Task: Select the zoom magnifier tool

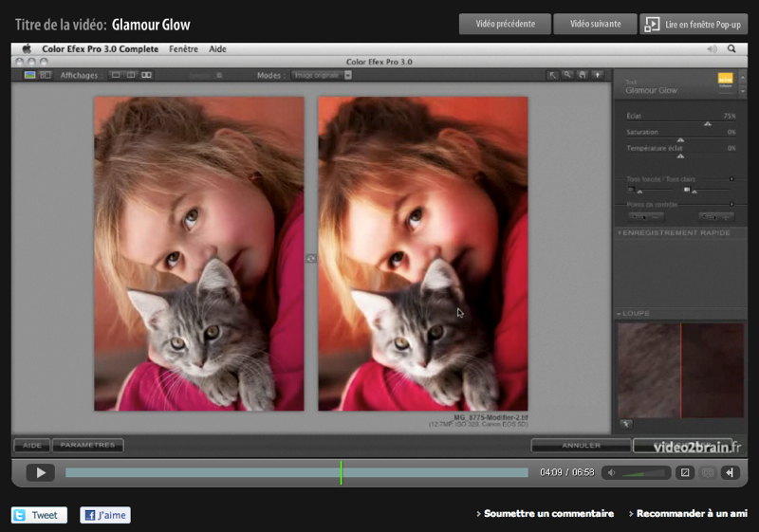Action: 567,75
